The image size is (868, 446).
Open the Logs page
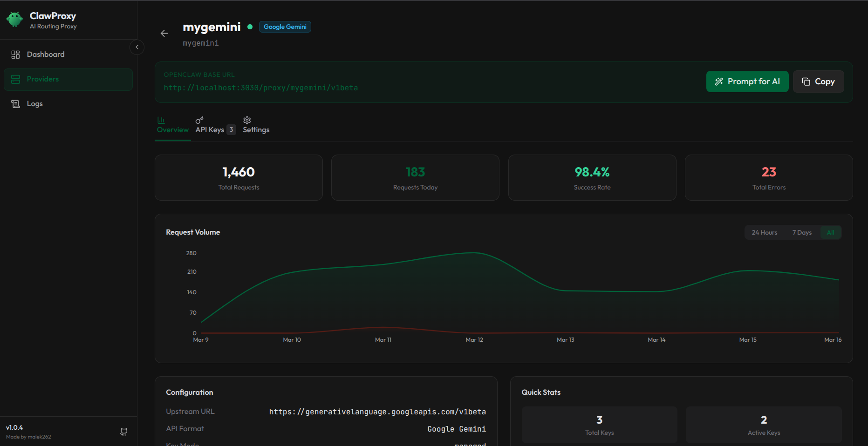tap(68, 104)
